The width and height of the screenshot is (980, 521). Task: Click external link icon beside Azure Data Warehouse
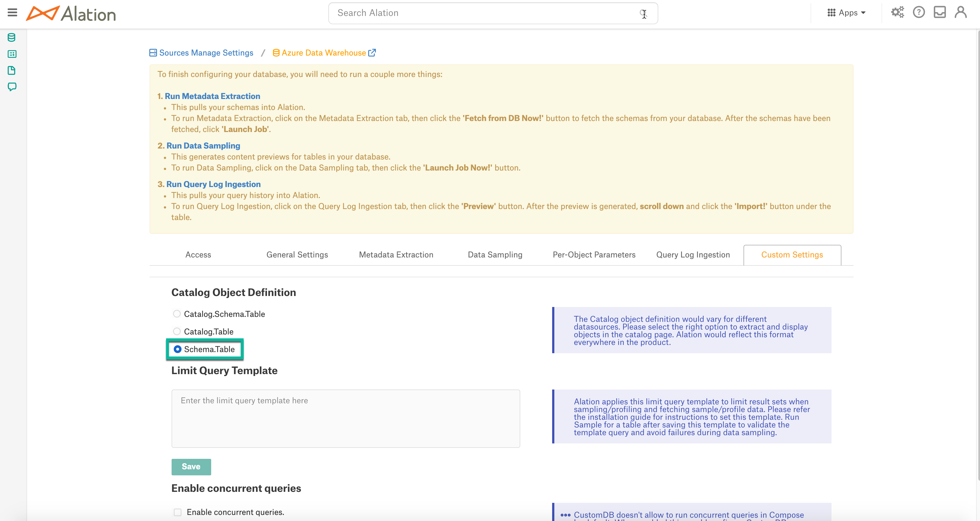[372, 53]
